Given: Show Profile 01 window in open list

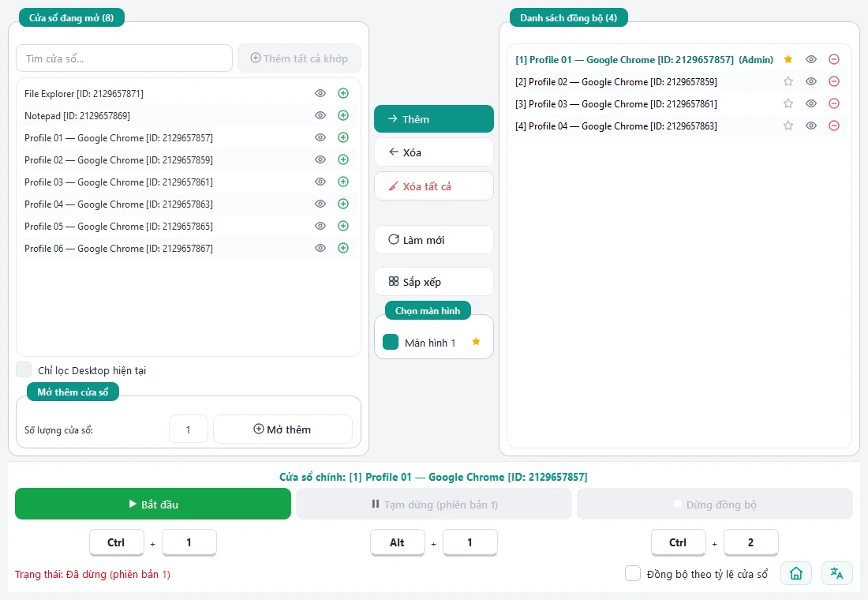Looking at the screenshot, I should click(x=320, y=137).
